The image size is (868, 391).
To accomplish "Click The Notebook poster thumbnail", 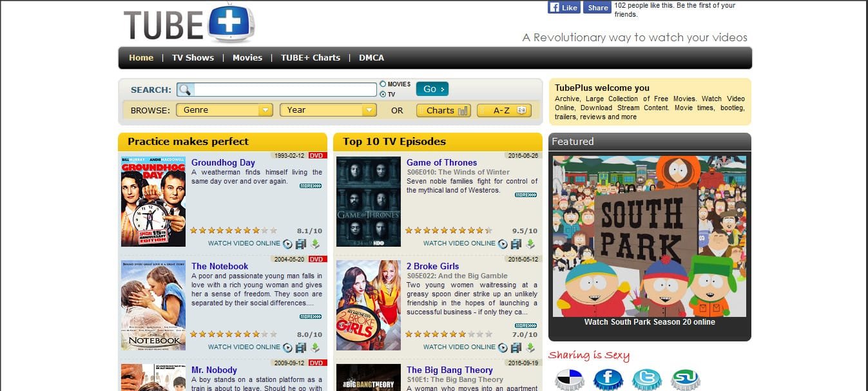I will (153, 305).
